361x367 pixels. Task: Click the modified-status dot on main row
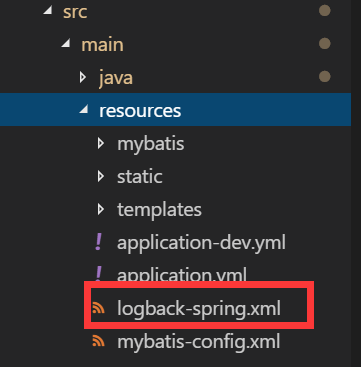(325, 44)
